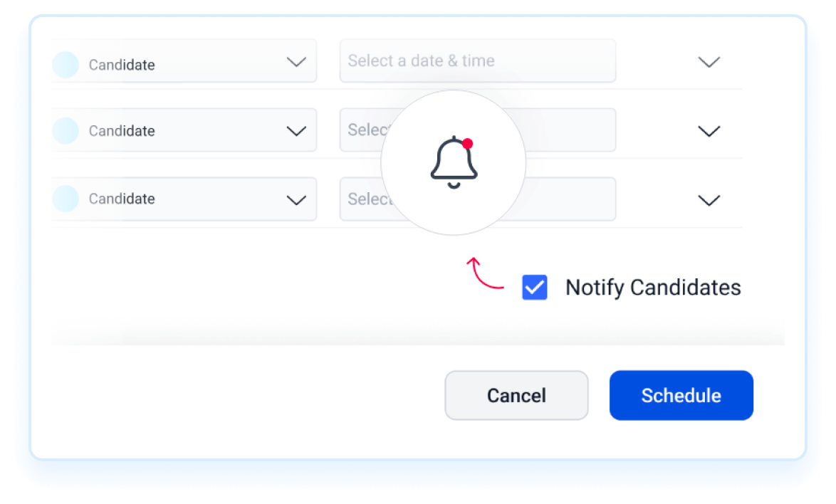Open the second Candidate dropdown

184,130
